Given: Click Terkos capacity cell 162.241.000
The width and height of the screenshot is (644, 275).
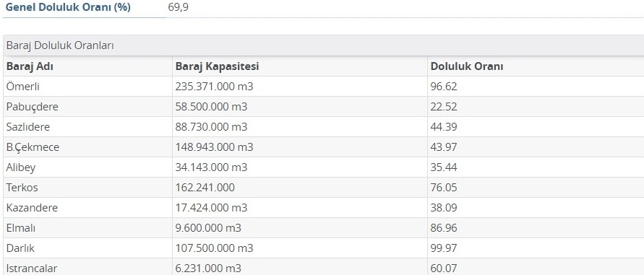Looking at the screenshot, I should (x=205, y=188).
